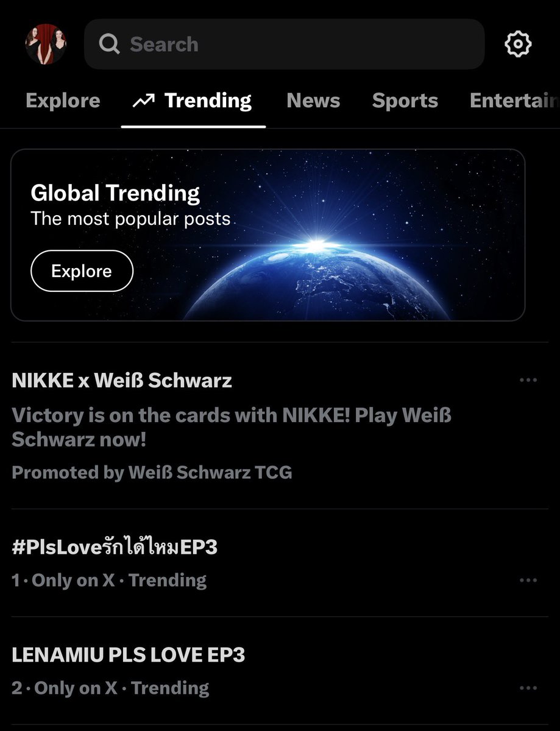Select the Trending tab
The height and width of the screenshot is (731, 560).
click(x=193, y=101)
